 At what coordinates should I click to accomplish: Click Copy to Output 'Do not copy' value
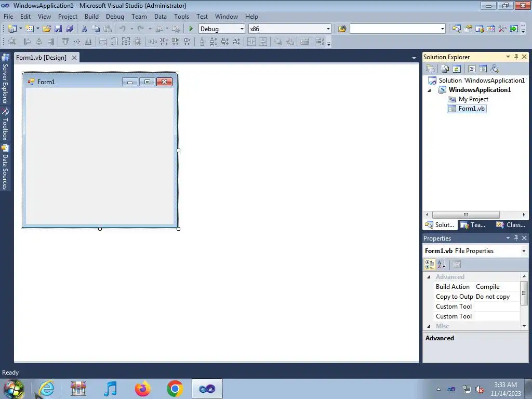(x=497, y=297)
